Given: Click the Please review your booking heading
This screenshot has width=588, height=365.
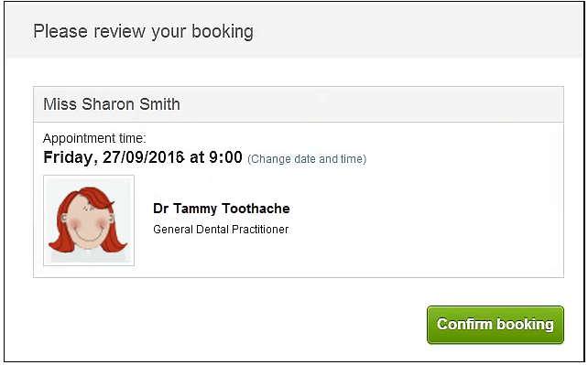Looking at the screenshot, I should pyautogui.click(x=143, y=31).
